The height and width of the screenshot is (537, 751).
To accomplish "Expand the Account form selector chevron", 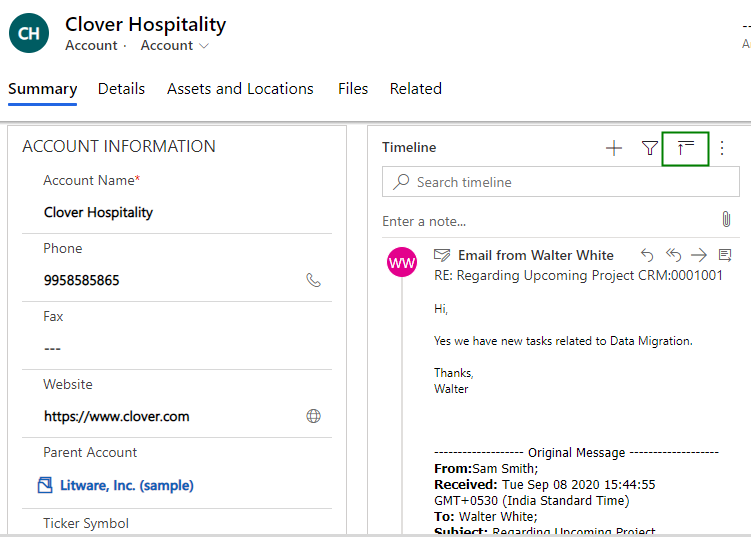I will 204,46.
